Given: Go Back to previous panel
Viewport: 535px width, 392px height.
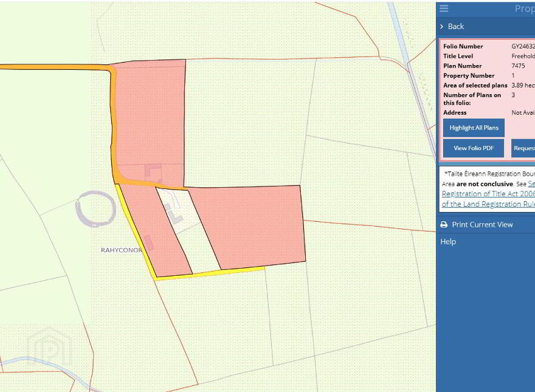Looking at the screenshot, I should click(x=456, y=26).
